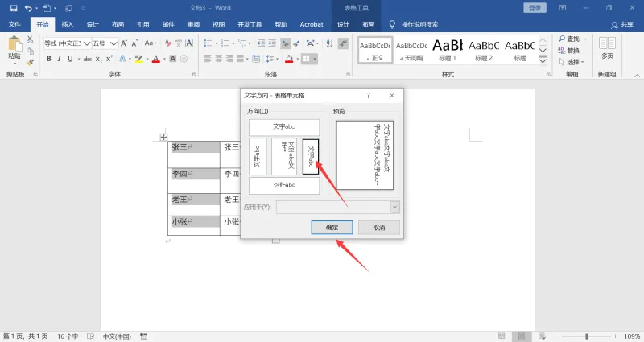The width and height of the screenshot is (644, 342).
Task: Click the Replace button
Action: click(x=569, y=51)
